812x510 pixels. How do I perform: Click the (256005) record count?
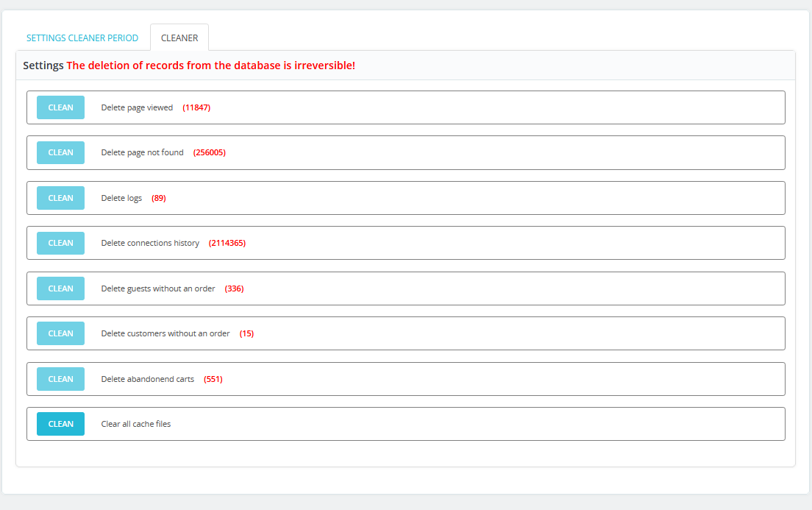click(209, 153)
